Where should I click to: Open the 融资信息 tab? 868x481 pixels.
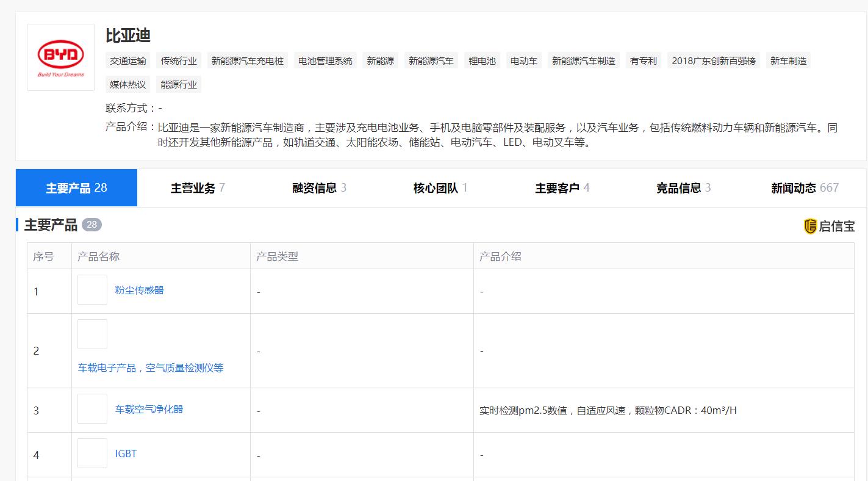pyautogui.click(x=319, y=188)
